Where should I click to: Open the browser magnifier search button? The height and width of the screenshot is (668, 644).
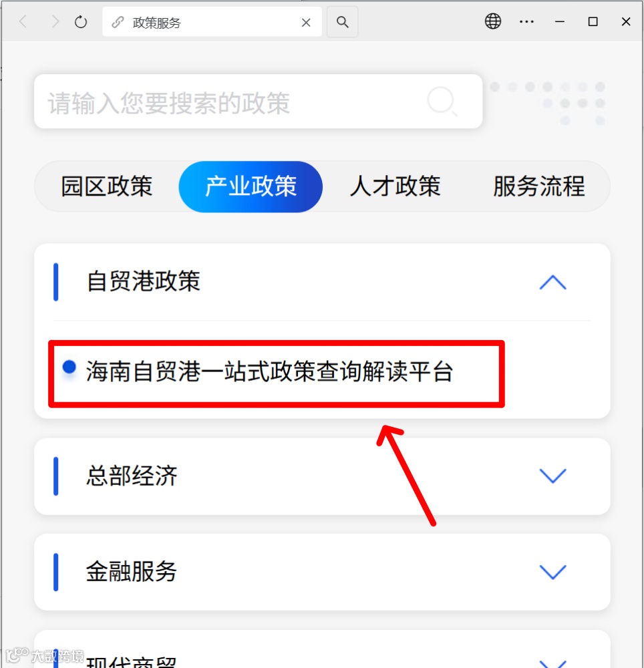click(342, 22)
